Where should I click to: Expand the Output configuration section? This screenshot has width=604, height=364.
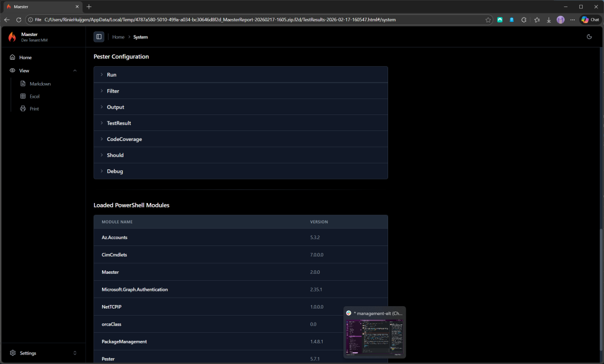pyautogui.click(x=241, y=107)
